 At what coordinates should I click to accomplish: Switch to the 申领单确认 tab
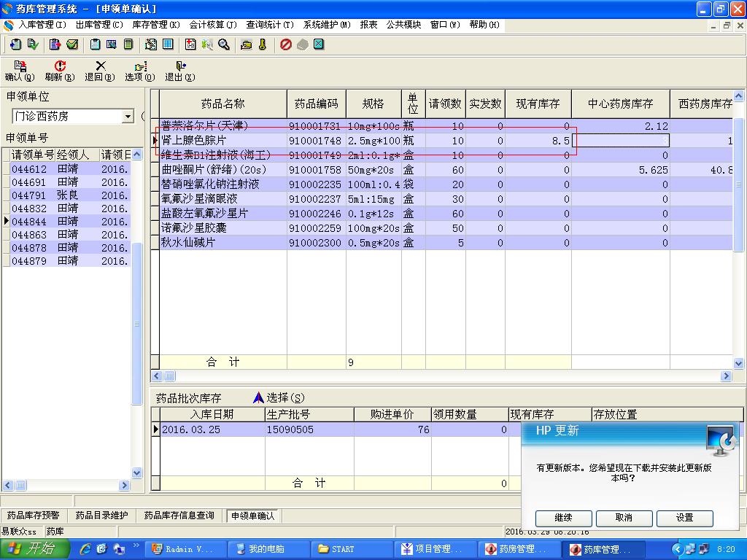[253, 516]
